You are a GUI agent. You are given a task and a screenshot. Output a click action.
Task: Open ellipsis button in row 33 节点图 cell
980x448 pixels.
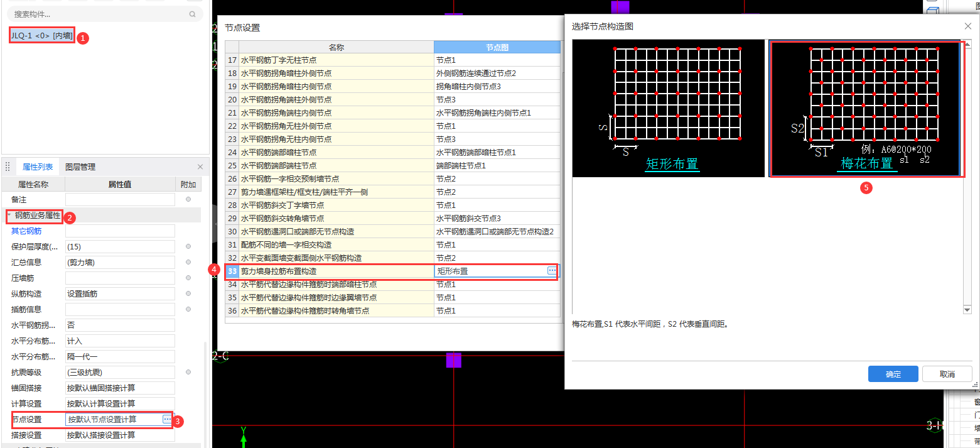pyautogui.click(x=552, y=271)
